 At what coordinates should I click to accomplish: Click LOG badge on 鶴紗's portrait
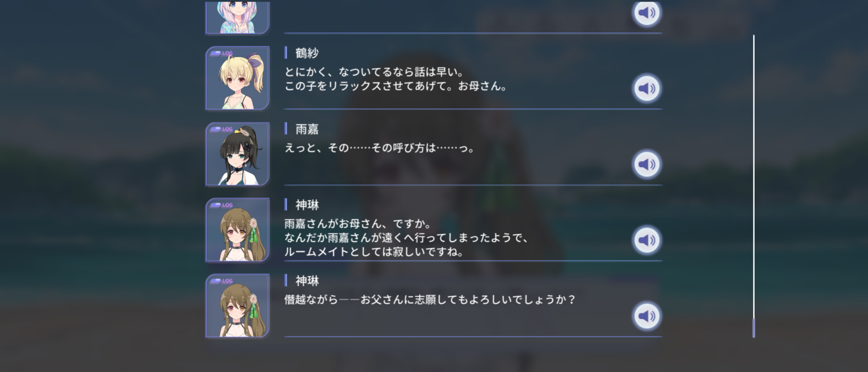[x=221, y=53]
